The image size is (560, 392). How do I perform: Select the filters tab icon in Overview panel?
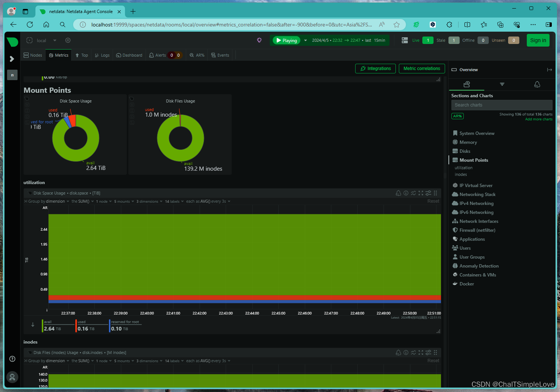502,84
